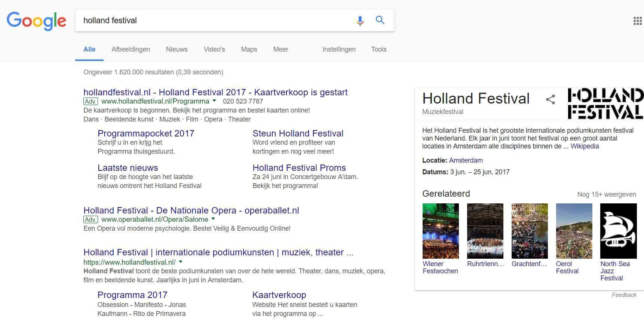The width and height of the screenshot is (644, 323).
Task: Go to the Video's tab
Action: pyautogui.click(x=214, y=49)
